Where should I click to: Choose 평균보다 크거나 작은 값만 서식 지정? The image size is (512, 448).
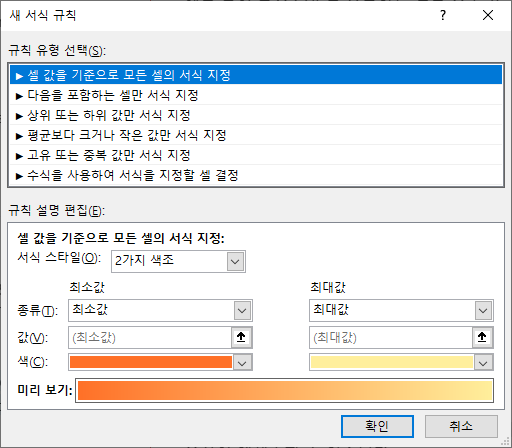[256, 135]
